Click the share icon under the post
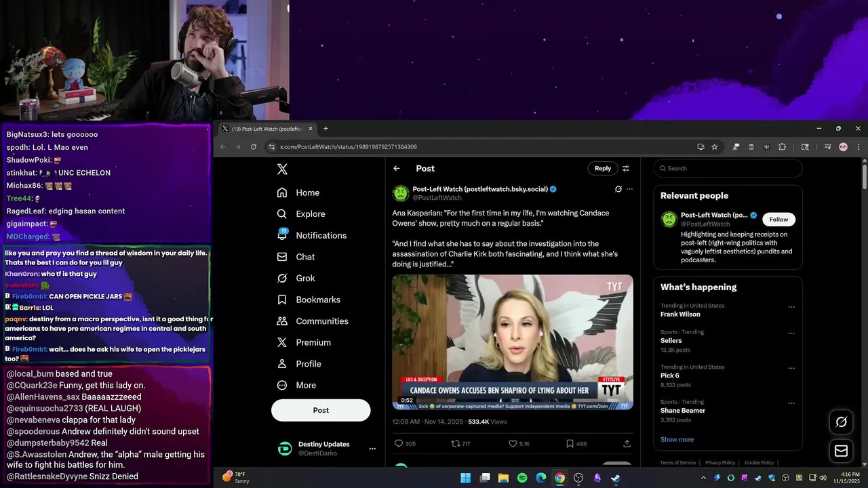This screenshot has height=488, width=868. pyautogui.click(x=627, y=443)
